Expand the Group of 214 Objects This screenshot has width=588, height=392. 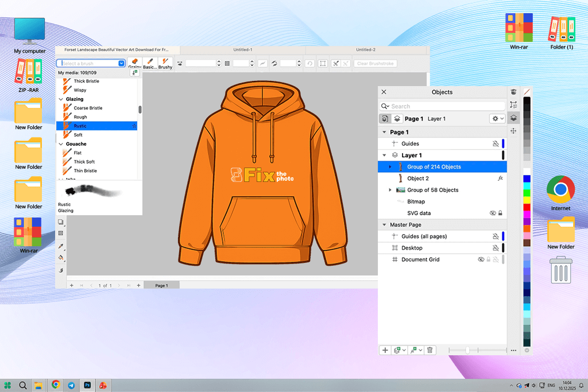pos(390,167)
